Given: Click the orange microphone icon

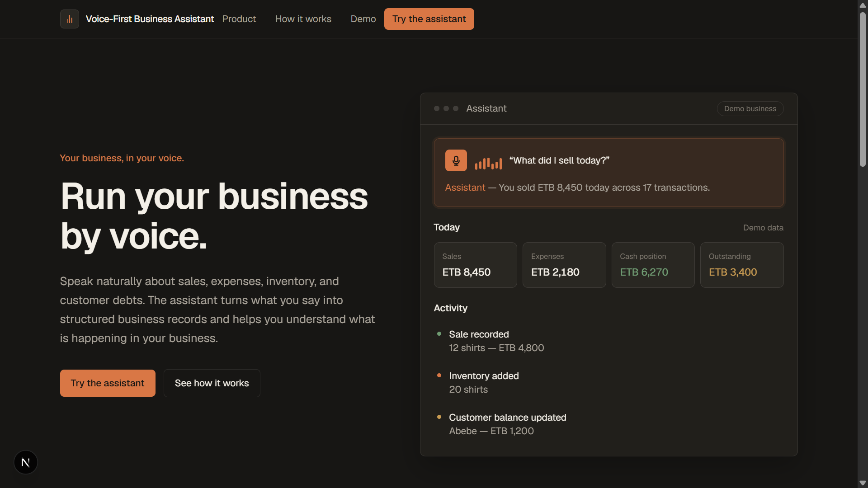Looking at the screenshot, I should click(x=456, y=160).
